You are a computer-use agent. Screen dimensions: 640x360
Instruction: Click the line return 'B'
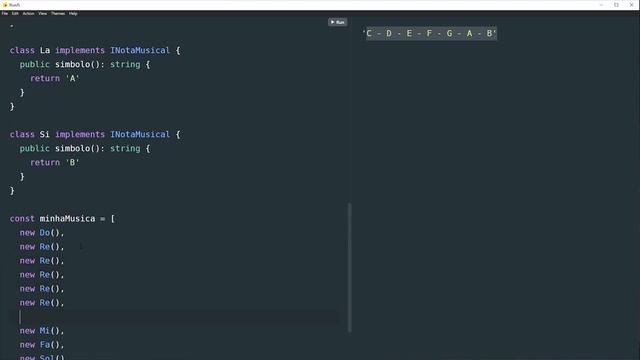point(55,162)
